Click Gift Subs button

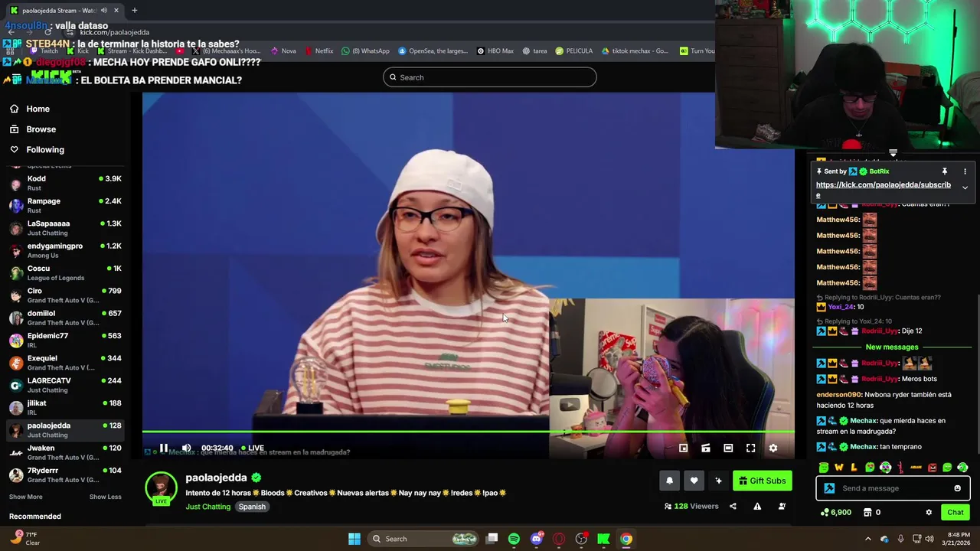[x=763, y=481]
